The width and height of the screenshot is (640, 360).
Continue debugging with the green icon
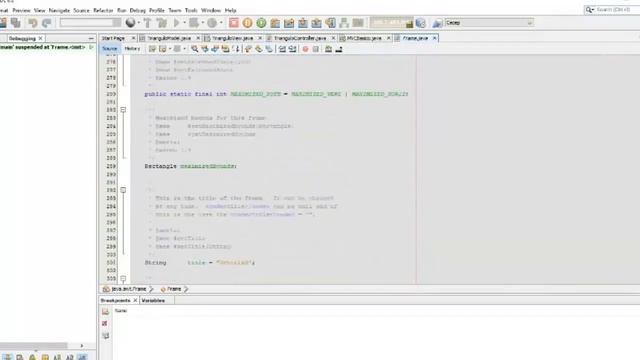(x=261, y=23)
